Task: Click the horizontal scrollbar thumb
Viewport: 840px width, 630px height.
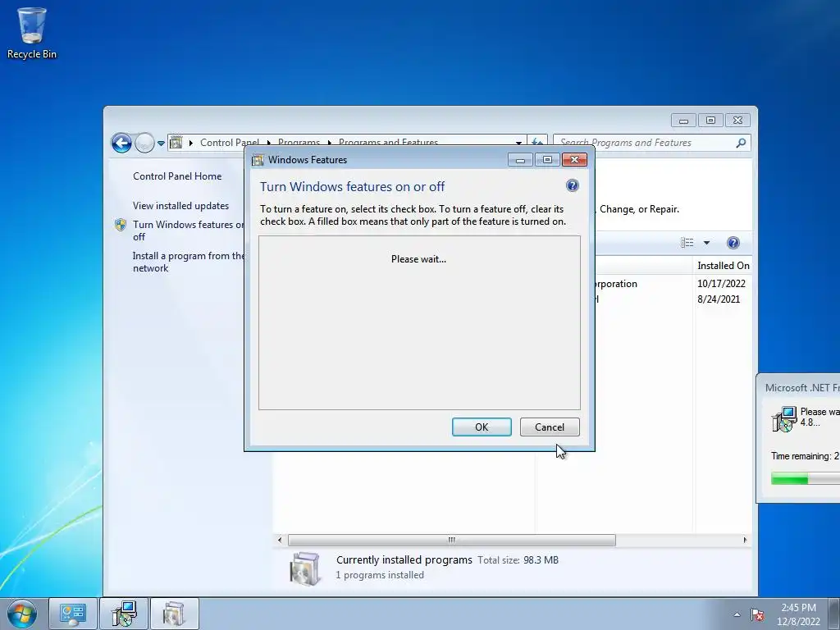Action: click(x=452, y=540)
